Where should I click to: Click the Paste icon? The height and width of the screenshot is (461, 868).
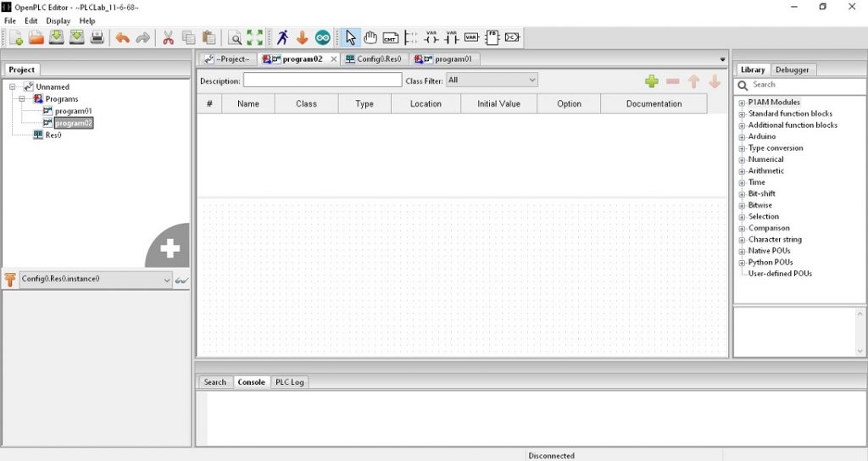point(209,37)
